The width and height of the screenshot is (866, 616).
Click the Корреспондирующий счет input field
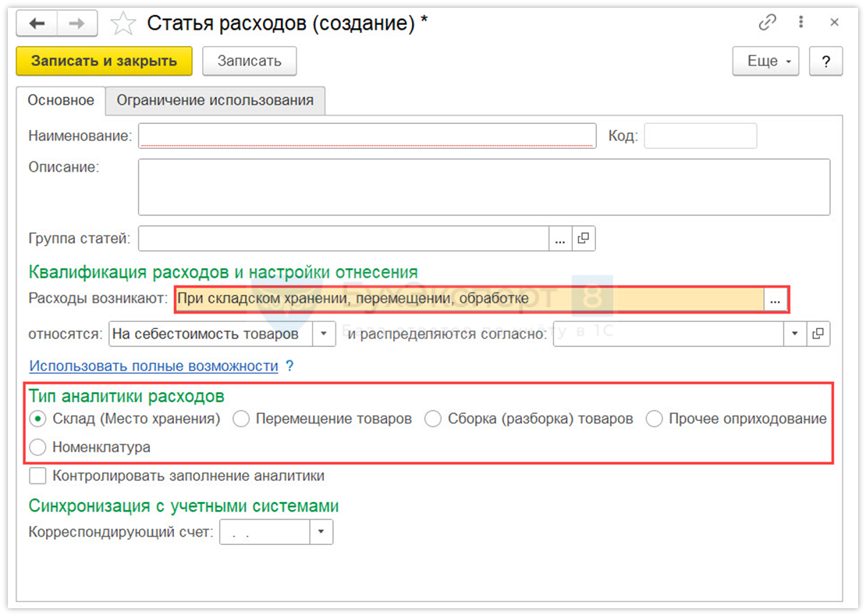[x=264, y=532]
